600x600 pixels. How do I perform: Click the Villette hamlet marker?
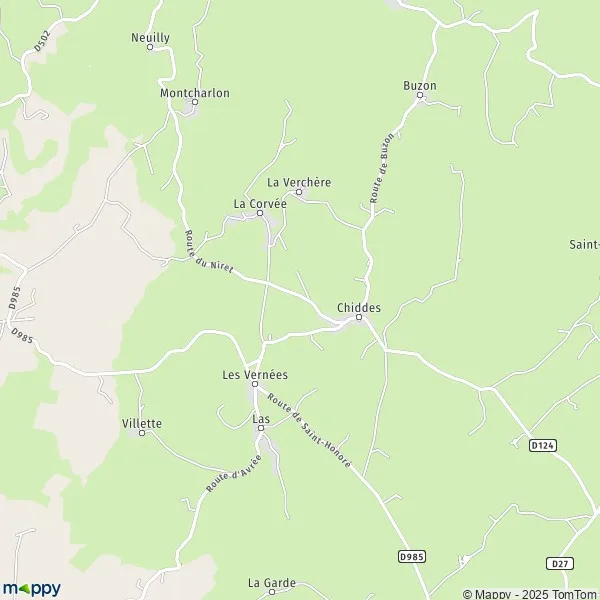pos(142,433)
